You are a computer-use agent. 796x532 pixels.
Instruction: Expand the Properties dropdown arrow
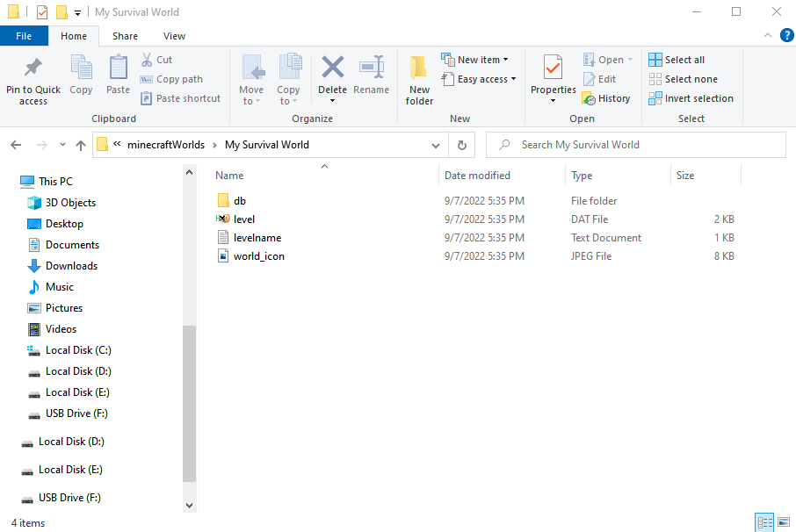(x=553, y=100)
